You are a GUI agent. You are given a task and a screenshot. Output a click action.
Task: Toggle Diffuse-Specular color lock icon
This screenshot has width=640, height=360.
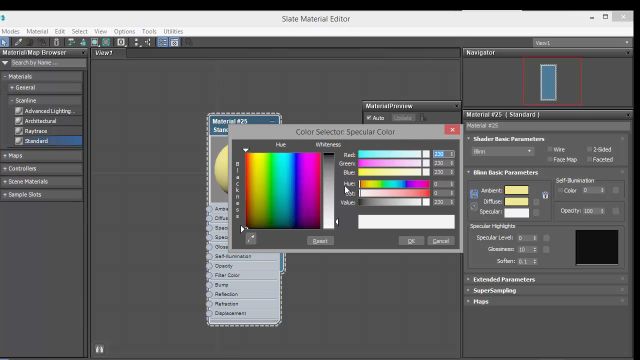pos(473,207)
